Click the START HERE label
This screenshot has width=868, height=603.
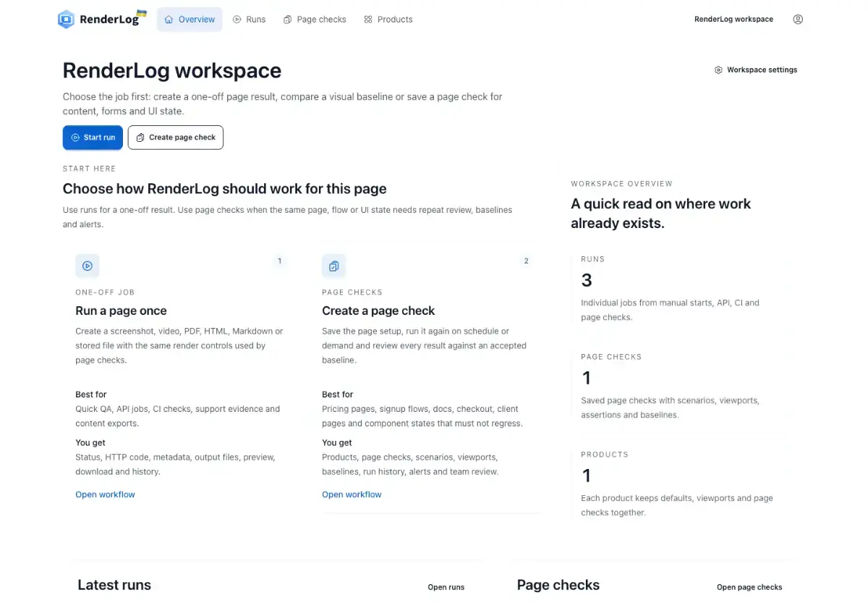pos(89,169)
